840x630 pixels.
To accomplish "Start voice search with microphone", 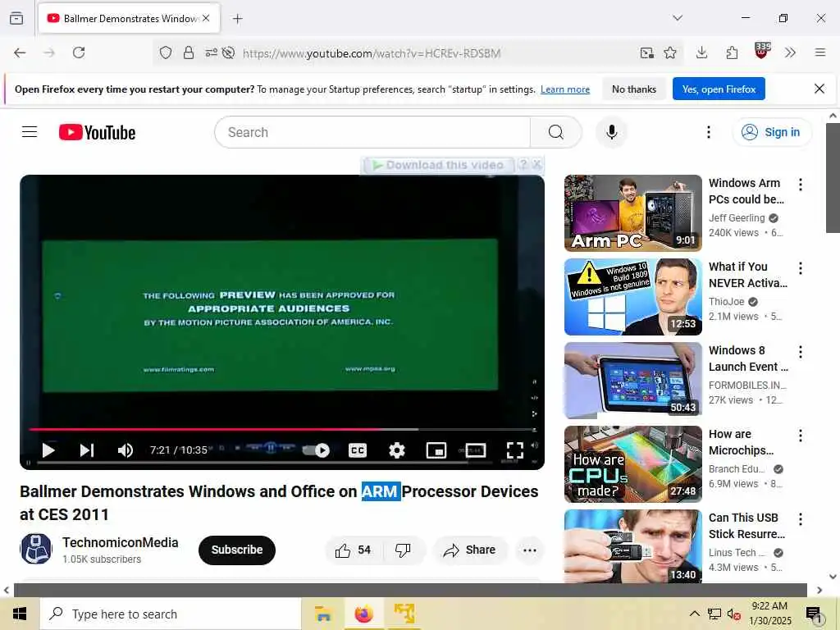I will click(611, 132).
